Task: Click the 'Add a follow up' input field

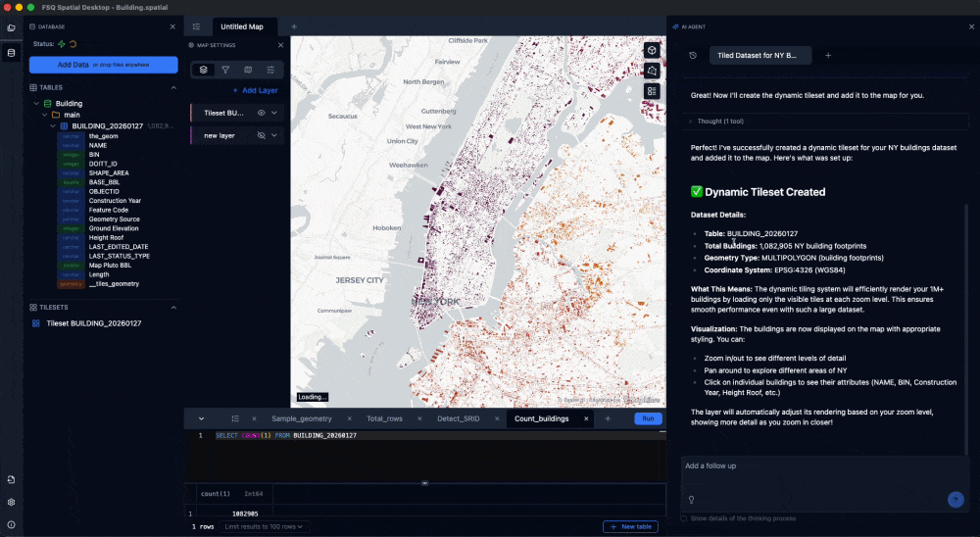Action: (x=823, y=465)
